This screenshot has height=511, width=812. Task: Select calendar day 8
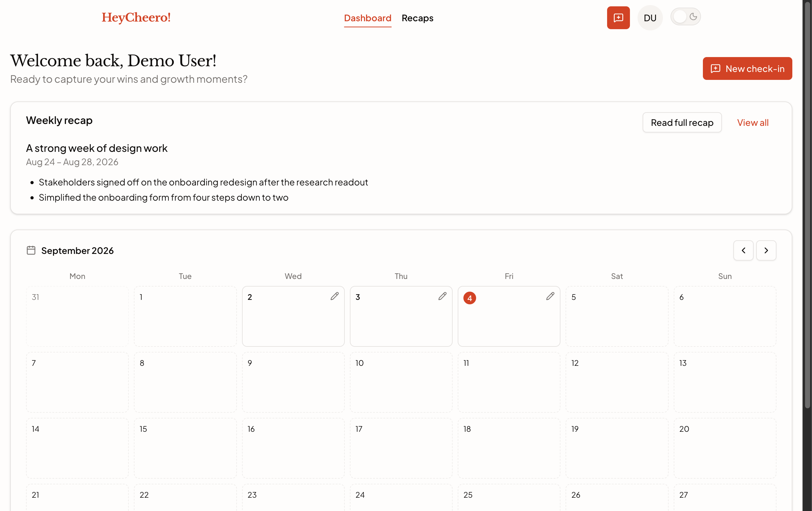pyautogui.click(x=185, y=382)
